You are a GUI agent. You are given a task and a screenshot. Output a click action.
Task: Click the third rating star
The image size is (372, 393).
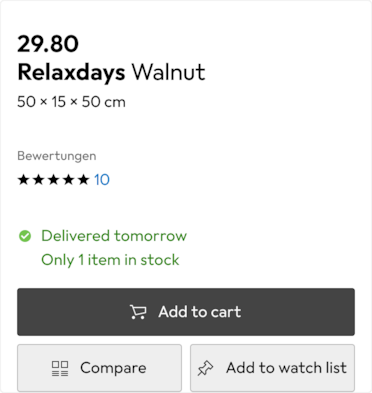pyautogui.click(x=54, y=179)
